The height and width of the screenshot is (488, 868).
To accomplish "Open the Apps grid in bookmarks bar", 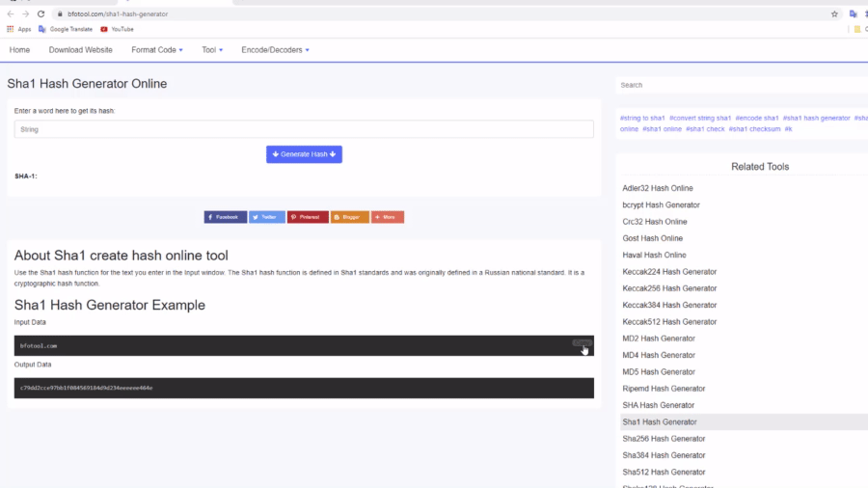I will click(x=19, y=29).
